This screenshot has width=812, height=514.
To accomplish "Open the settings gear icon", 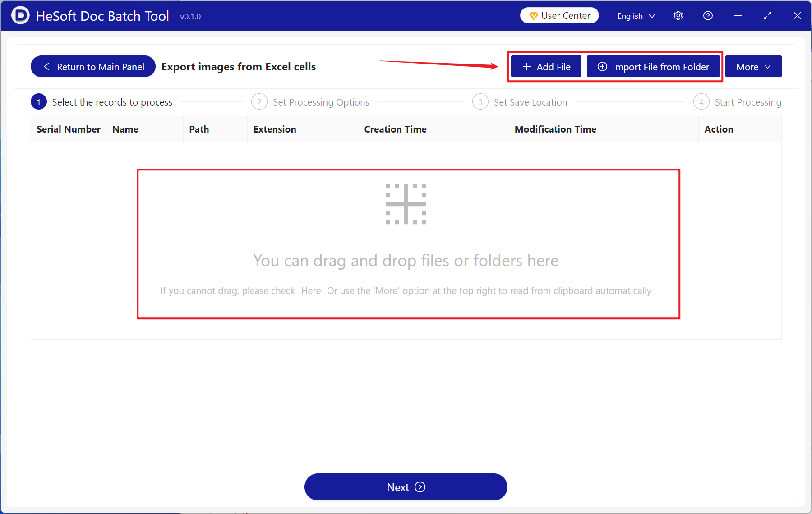I will coord(678,16).
